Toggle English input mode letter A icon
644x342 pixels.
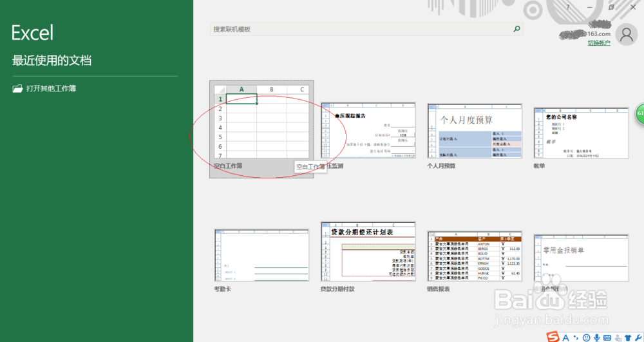tap(565, 337)
